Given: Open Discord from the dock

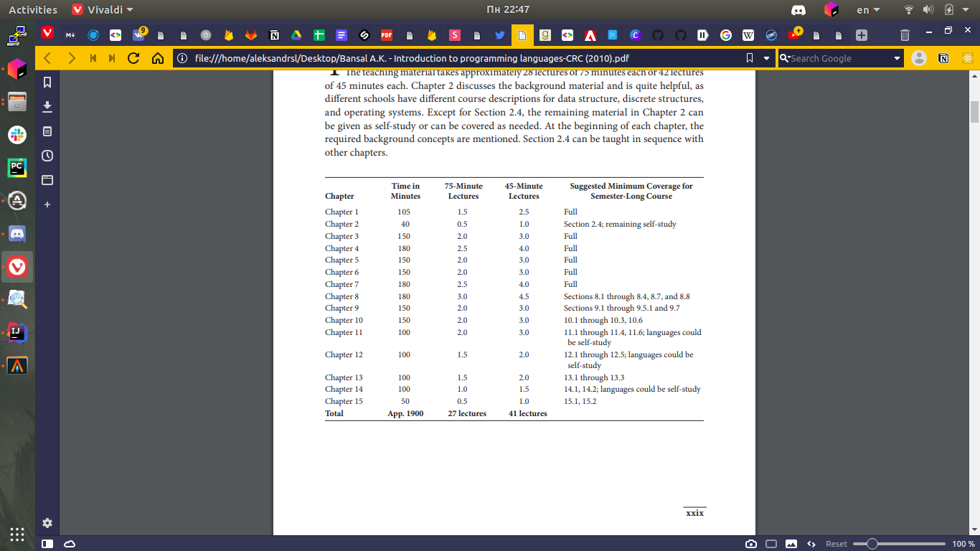Looking at the screenshot, I should 17,234.
